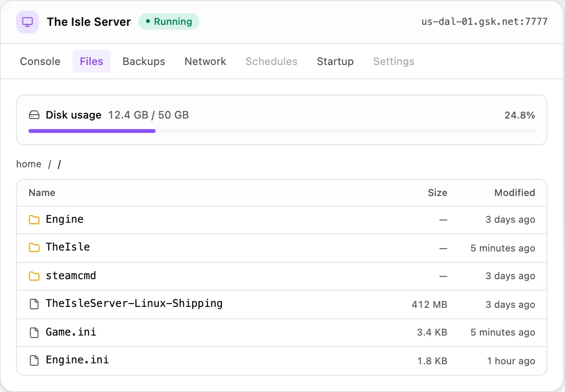
Task: Click the TheIsle folder icon
Action: 34,248
